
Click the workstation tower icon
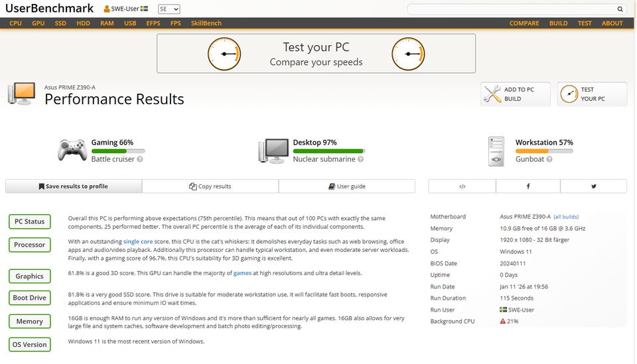(x=496, y=151)
